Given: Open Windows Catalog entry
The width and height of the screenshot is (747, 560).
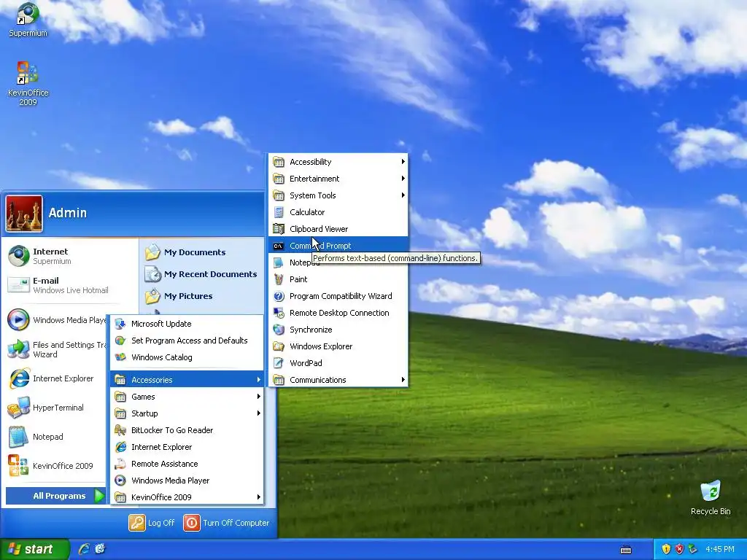Looking at the screenshot, I should [187, 357].
